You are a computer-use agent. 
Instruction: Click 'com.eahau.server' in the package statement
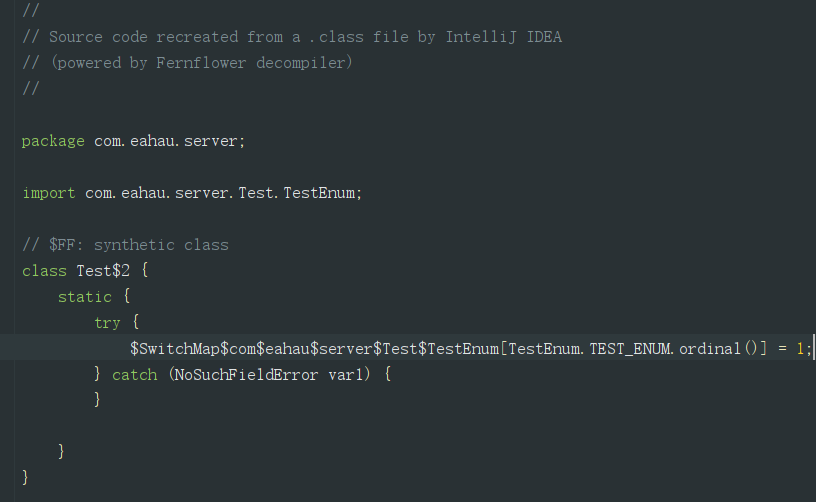(165, 141)
